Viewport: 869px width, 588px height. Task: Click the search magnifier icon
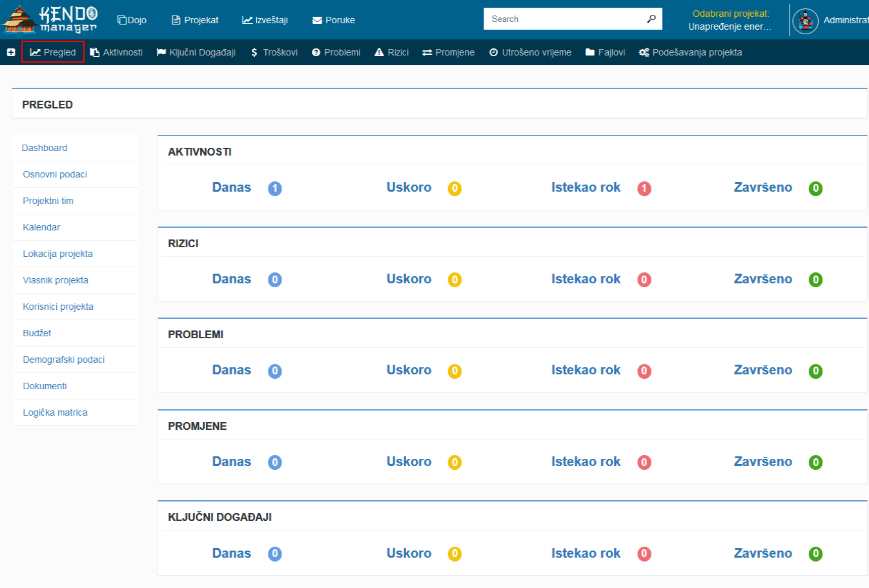(x=651, y=19)
